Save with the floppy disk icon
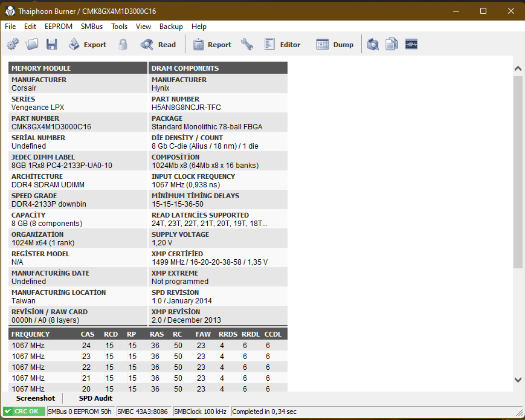This screenshot has width=525, height=420. (51, 44)
